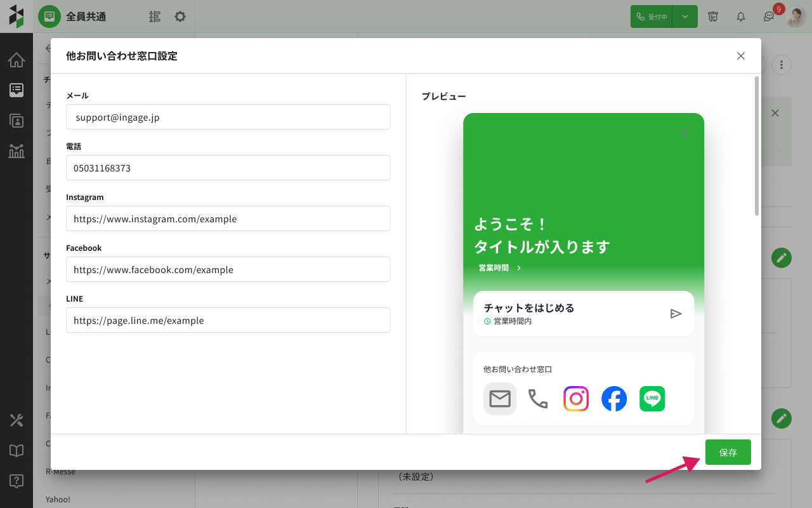Viewport: 812px width, 508px height.
Task: Click the phone icon in preview
Action: (538, 399)
